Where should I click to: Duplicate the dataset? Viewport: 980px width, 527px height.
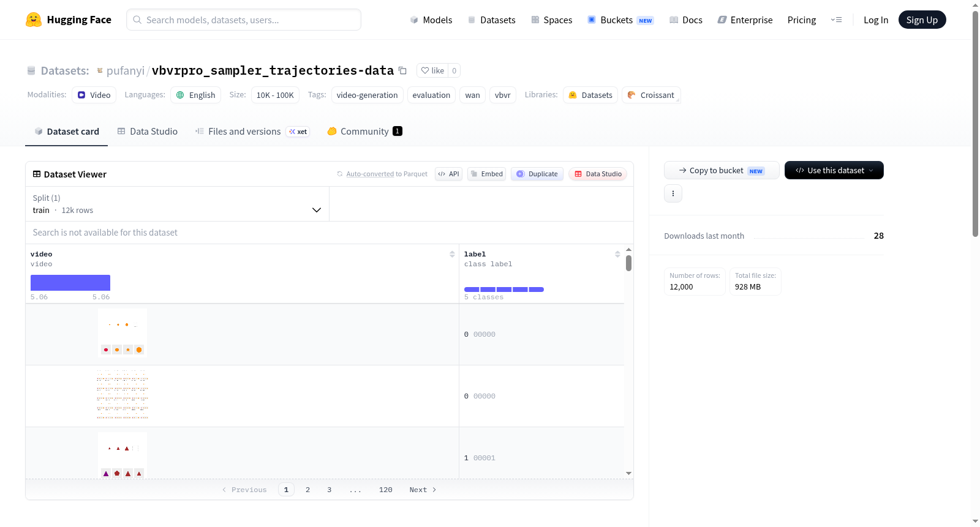pyautogui.click(x=537, y=174)
